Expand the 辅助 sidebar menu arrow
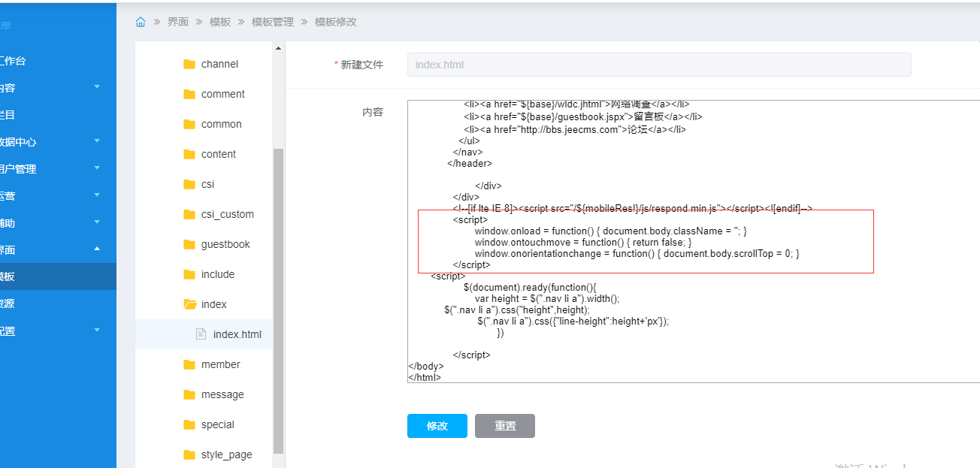 97,222
